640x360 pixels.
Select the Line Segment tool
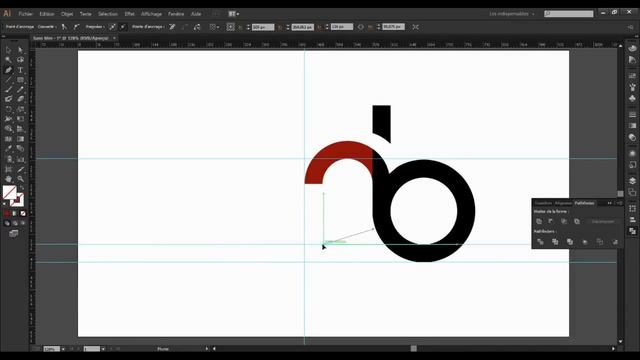click(8, 80)
